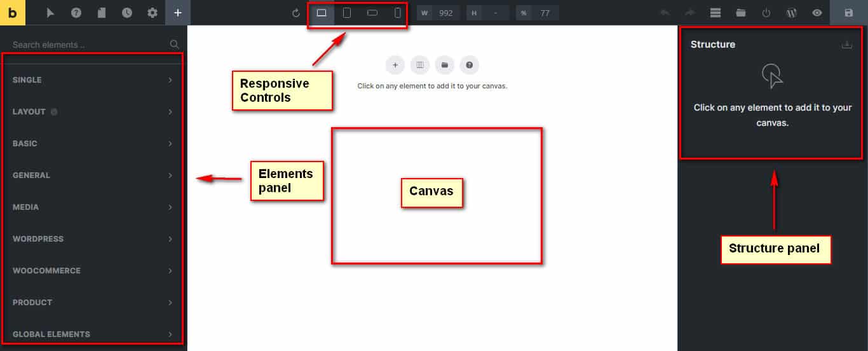This screenshot has width=868, height=351.
Task: Click the reload canvas icon
Action: click(x=296, y=13)
